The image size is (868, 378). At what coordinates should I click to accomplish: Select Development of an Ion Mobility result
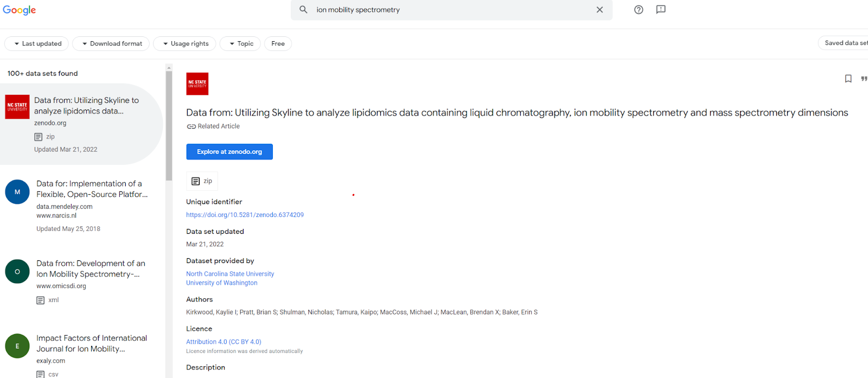[x=91, y=268]
